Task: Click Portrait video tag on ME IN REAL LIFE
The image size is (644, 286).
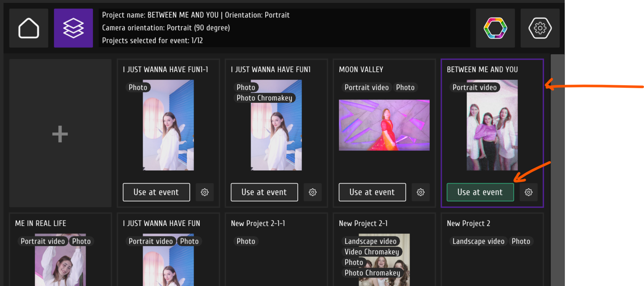Action: click(x=43, y=241)
